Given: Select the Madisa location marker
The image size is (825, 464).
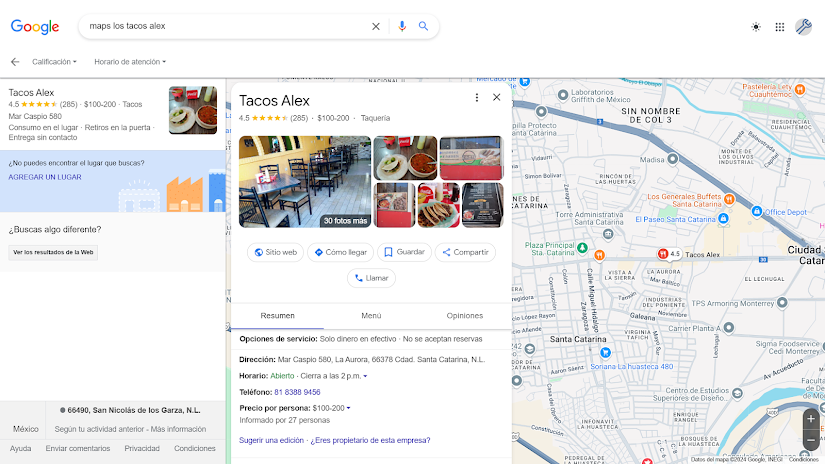Looking at the screenshot, I should (x=672, y=158).
